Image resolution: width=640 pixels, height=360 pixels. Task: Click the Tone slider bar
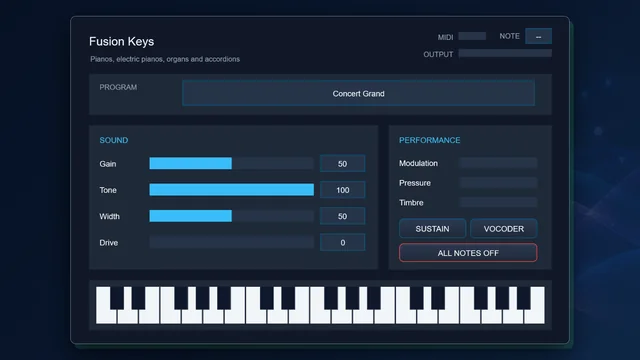point(231,189)
